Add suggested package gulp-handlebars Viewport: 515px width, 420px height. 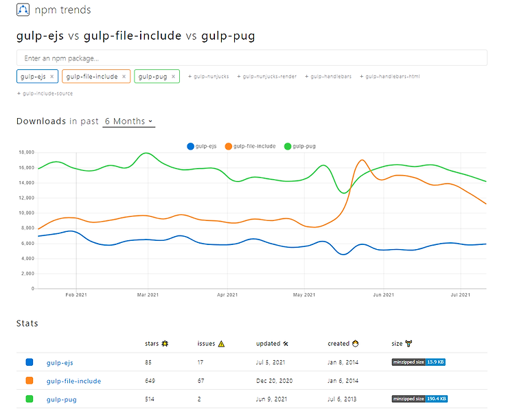pyautogui.click(x=328, y=76)
